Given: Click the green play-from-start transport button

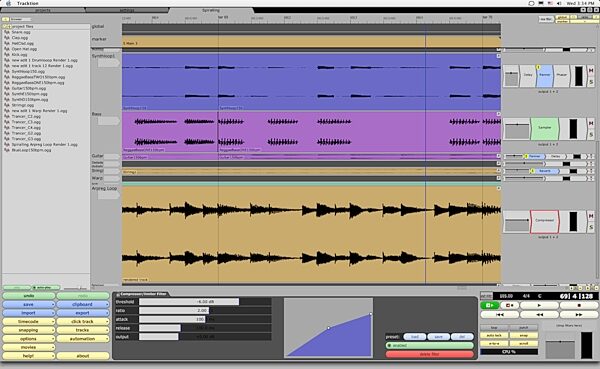Looking at the screenshot, I should (x=490, y=305).
